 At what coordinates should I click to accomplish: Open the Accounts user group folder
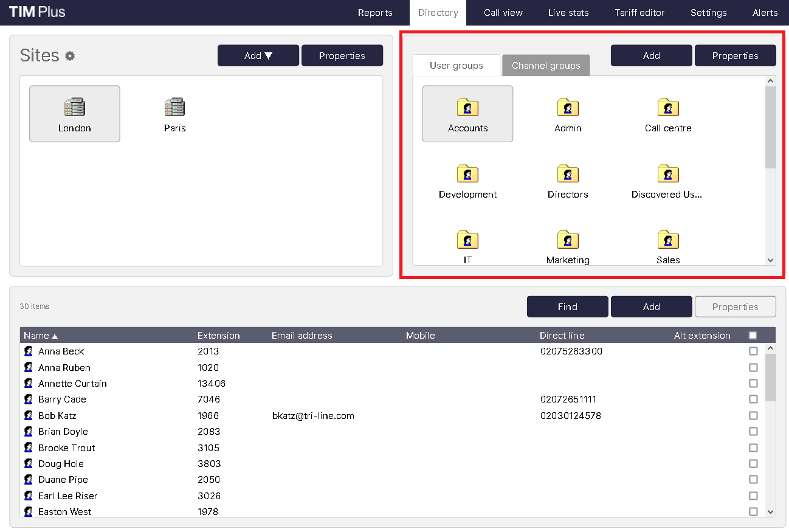pos(467,113)
